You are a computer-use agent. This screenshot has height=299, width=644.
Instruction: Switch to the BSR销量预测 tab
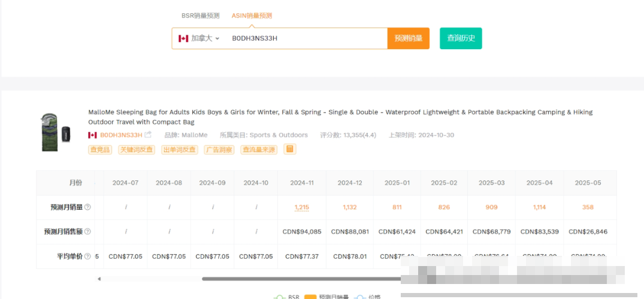(201, 16)
